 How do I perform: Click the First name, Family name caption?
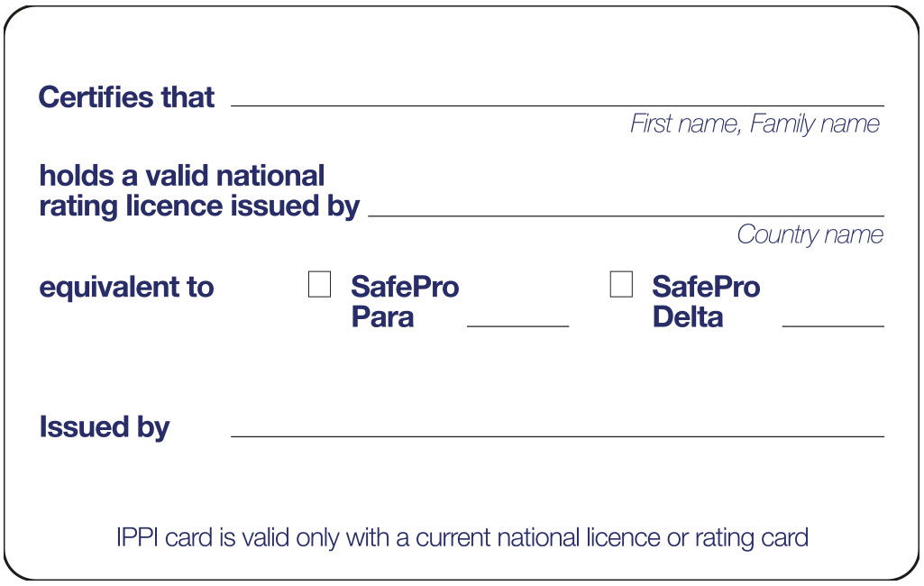point(755,124)
